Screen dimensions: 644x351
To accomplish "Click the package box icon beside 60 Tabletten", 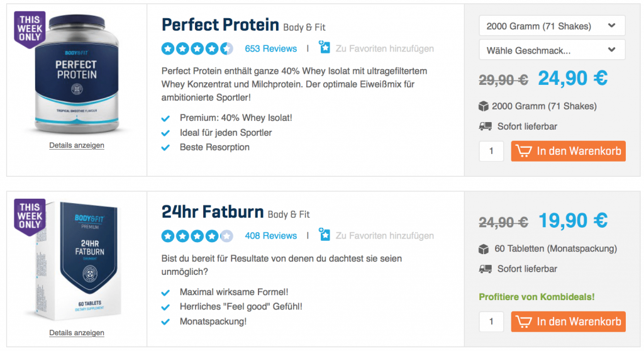I will point(484,248).
